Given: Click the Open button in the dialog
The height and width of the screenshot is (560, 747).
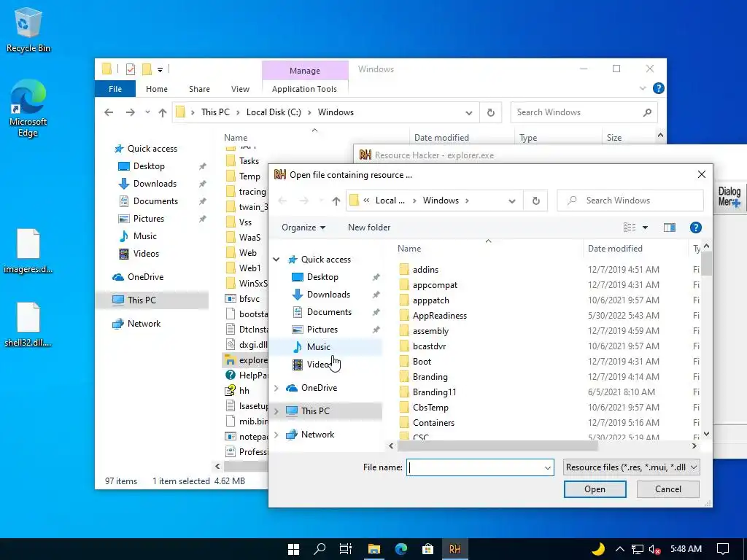Looking at the screenshot, I should 595,489.
